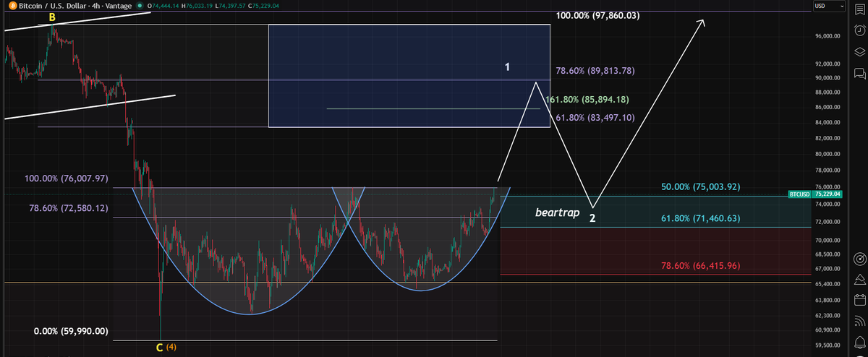
Task: Click the green market status dot
Action: (139, 7)
